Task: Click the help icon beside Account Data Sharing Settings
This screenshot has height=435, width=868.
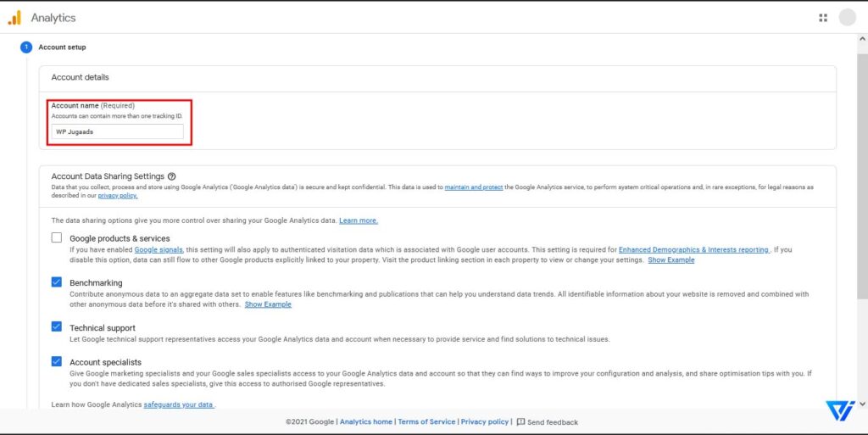Action: click(171, 176)
